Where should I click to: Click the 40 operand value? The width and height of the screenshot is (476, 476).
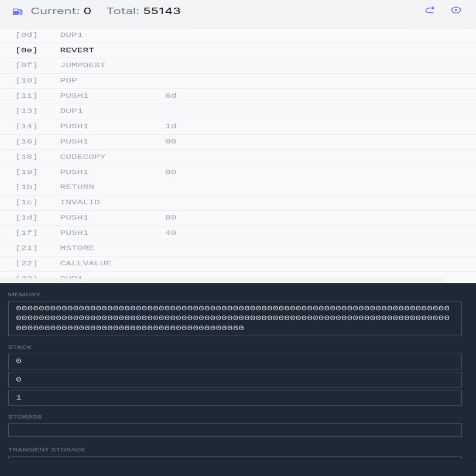pos(170,232)
